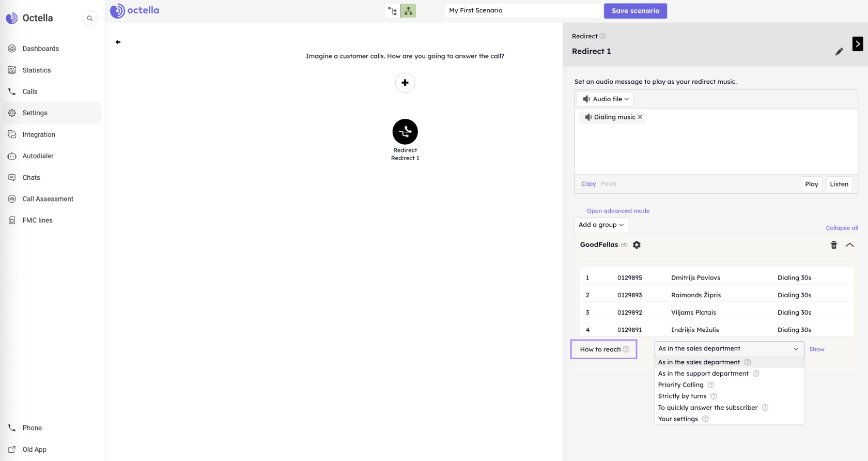Remove the Dialing music audio tag
868x461 pixels.
point(640,117)
